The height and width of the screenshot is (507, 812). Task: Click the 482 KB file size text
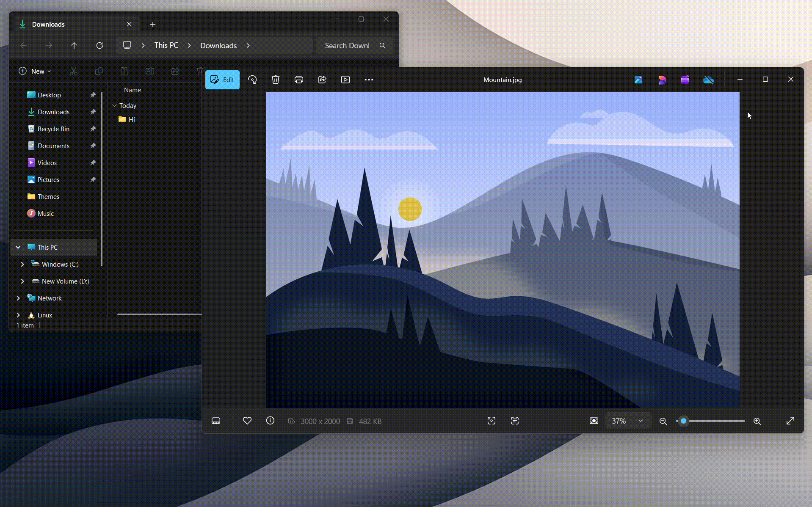(x=370, y=422)
